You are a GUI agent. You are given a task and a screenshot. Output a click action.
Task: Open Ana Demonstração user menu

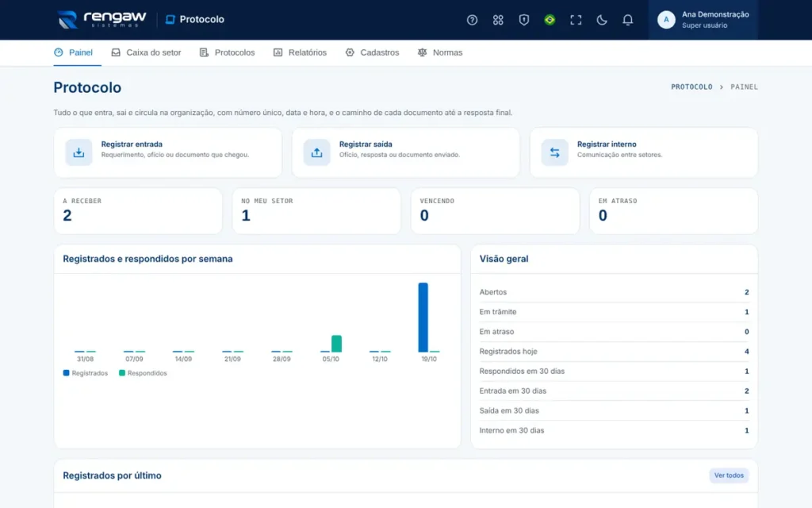point(703,20)
